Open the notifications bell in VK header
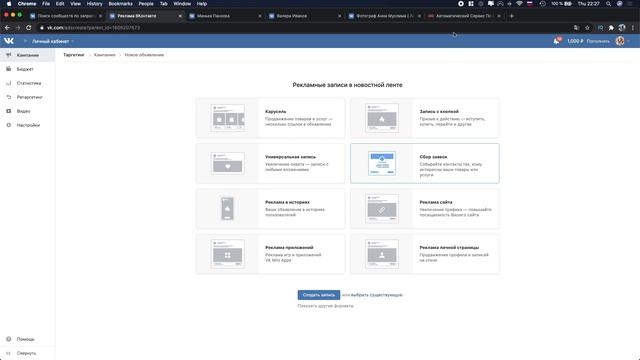 coord(557,41)
